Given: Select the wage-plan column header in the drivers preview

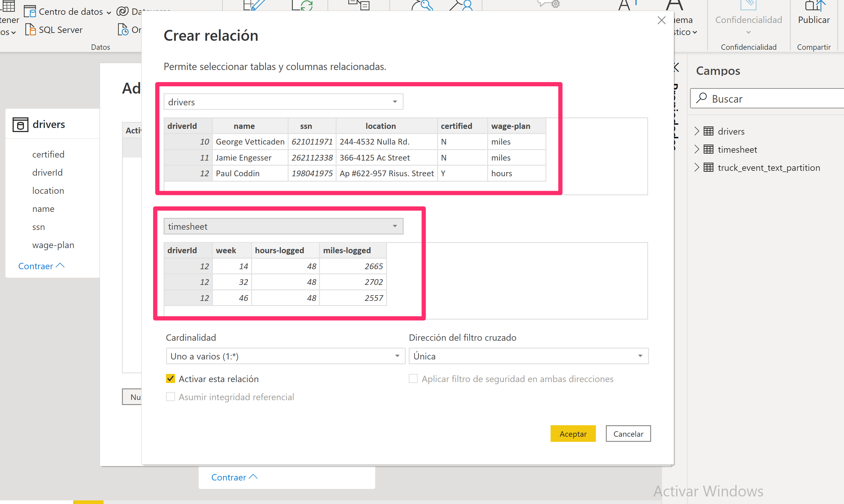Looking at the screenshot, I should tap(517, 126).
